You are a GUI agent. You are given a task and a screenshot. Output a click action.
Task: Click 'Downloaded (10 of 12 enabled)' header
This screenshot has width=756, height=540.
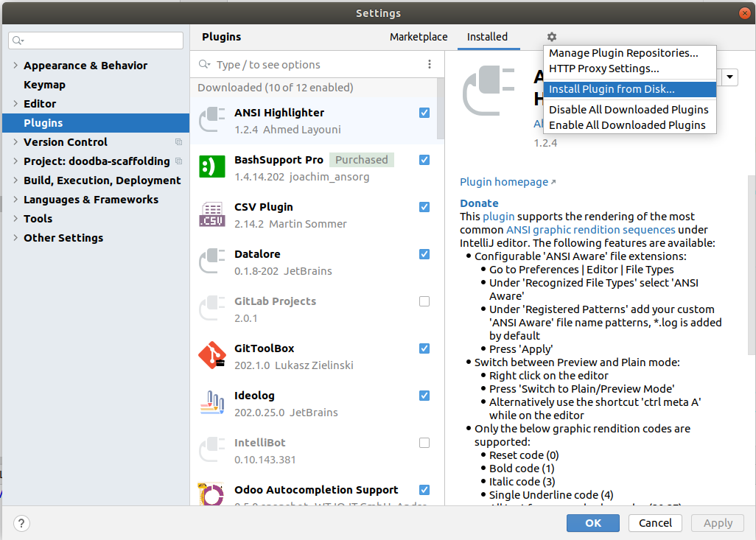pyautogui.click(x=276, y=87)
